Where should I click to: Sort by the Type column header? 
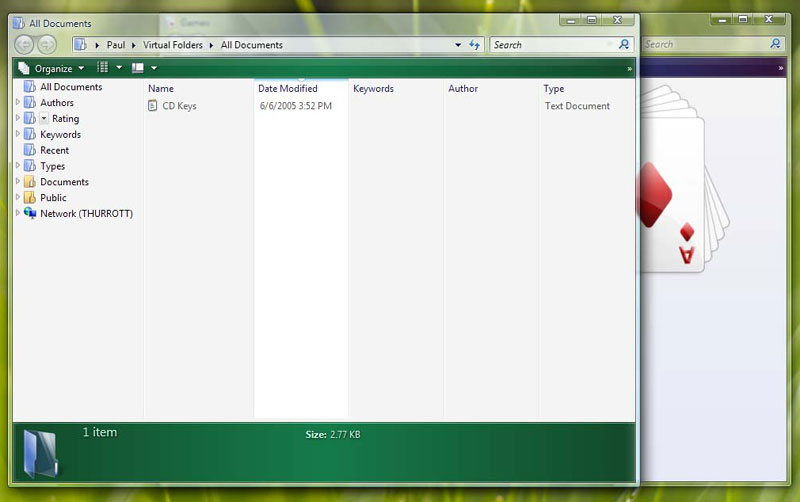click(554, 89)
